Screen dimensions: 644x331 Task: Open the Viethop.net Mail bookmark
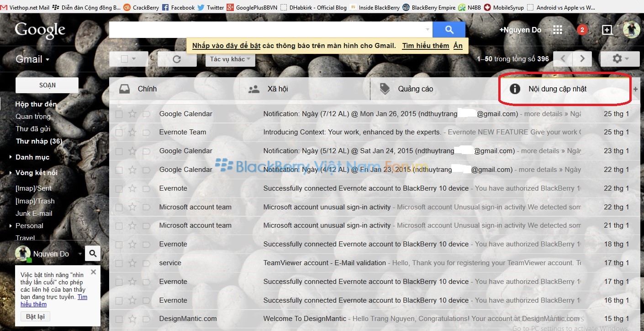pyautogui.click(x=25, y=7)
